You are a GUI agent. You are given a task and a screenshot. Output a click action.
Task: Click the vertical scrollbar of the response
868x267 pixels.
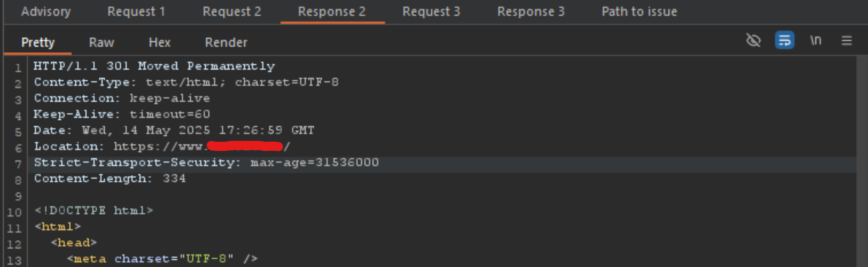point(862,161)
